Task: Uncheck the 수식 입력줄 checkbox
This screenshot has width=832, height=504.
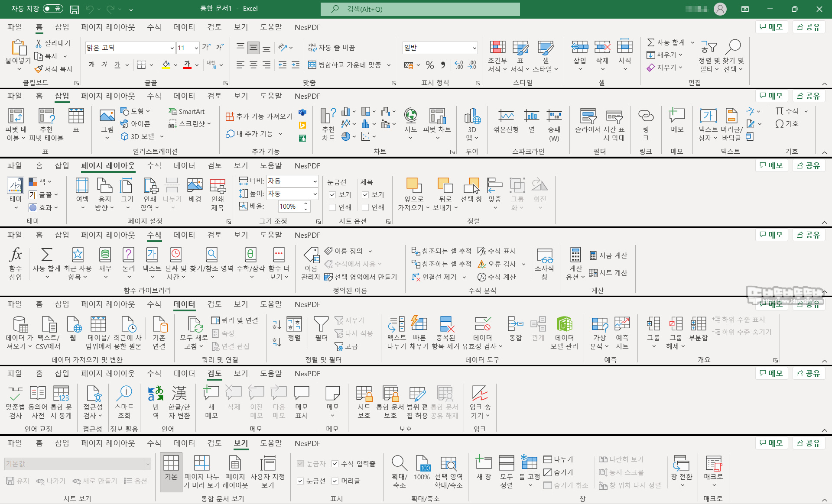Action: coord(335,464)
